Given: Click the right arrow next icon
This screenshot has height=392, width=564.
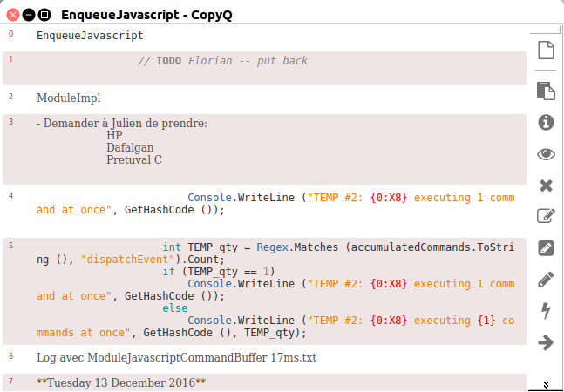Looking at the screenshot, I should [546, 342].
